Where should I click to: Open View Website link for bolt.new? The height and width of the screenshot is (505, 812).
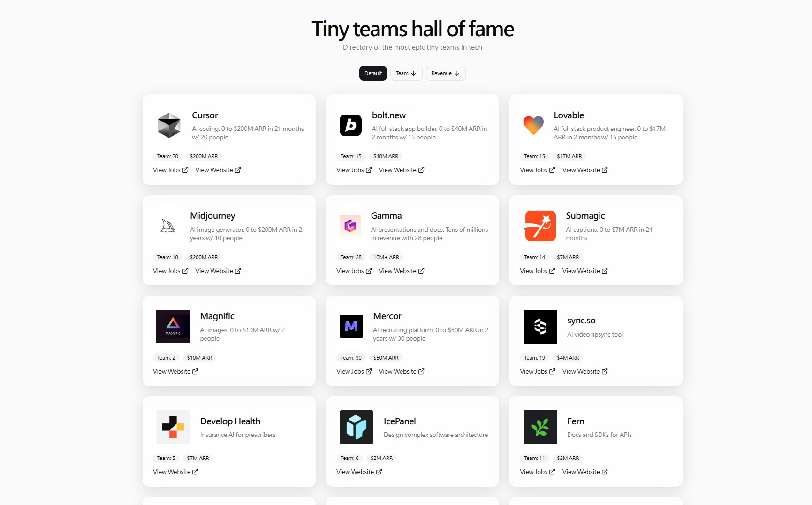click(402, 170)
